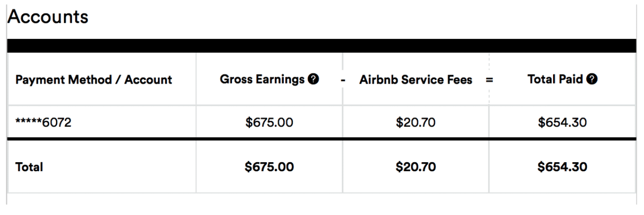Click the $20.70 service fee in account row
Screen dimensions: 644x215
tap(415, 122)
